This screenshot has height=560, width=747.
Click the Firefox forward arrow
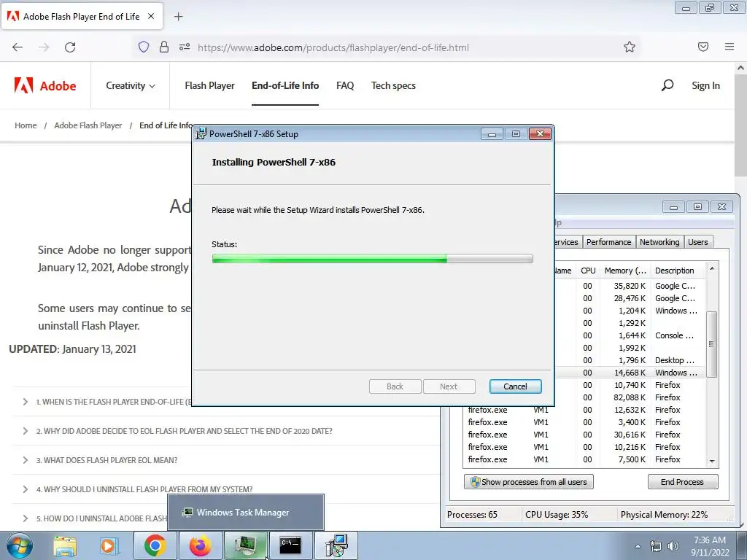tap(44, 47)
